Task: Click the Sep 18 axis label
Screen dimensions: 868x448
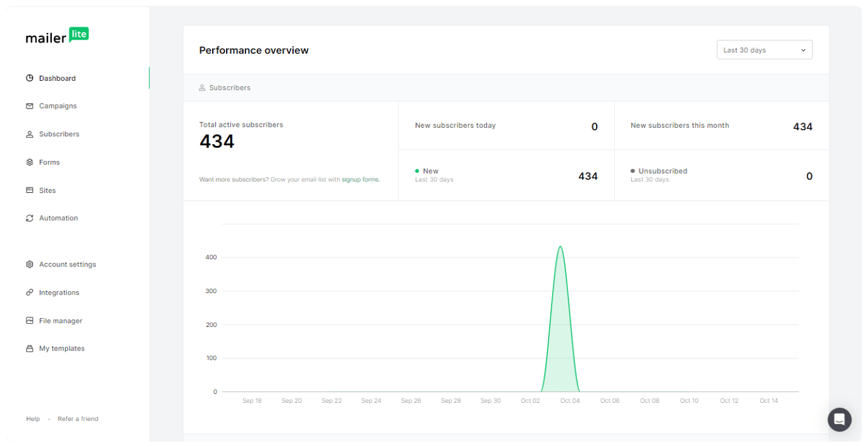Action: (252, 400)
